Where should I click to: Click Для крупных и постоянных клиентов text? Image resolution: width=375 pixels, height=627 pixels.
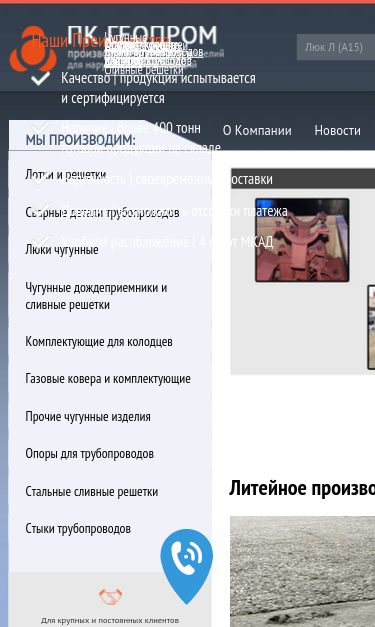tap(110, 620)
